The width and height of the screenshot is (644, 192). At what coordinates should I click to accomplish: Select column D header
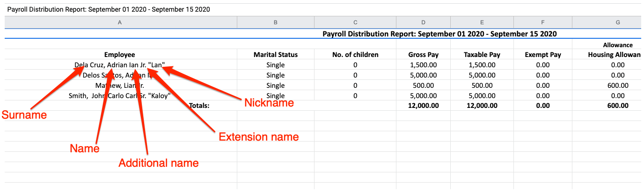[423, 22]
